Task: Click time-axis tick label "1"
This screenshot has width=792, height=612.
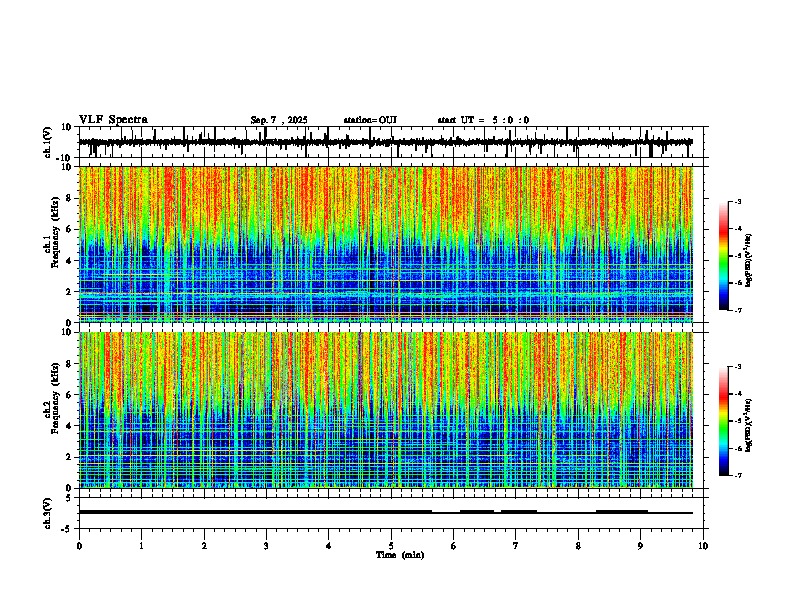Action: (x=141, y=546)
